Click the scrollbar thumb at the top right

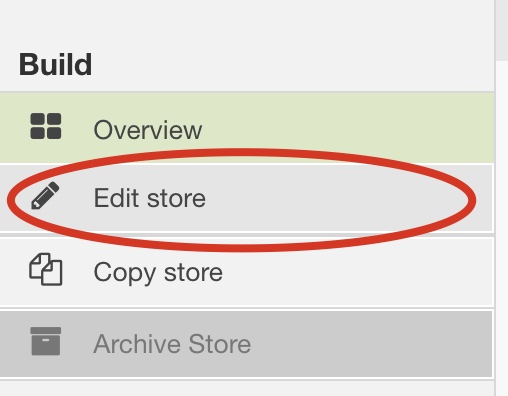(x=502, y=30)
